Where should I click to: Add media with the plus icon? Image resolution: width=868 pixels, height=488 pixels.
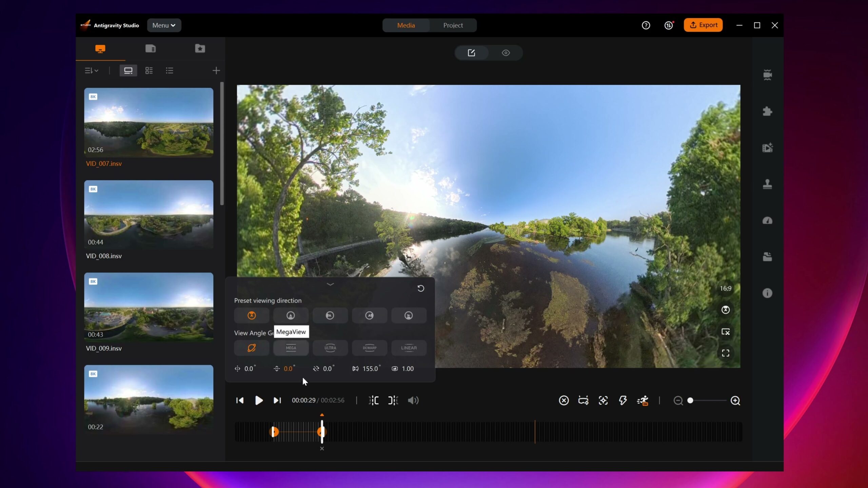point(216,70)
